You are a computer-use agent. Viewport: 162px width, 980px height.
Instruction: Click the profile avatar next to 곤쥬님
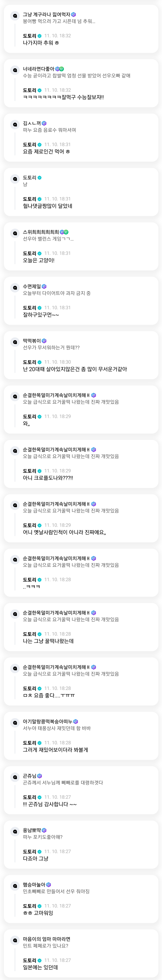pos(15,777)
